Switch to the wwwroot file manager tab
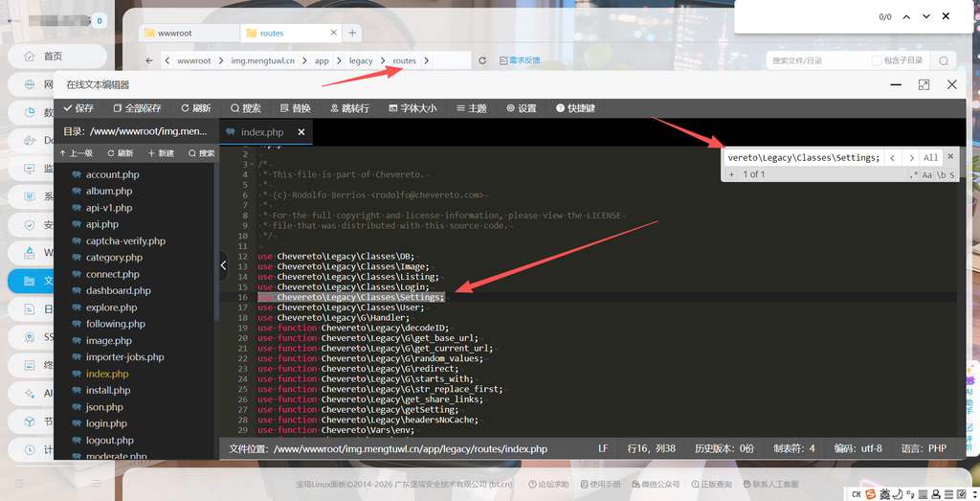Screen dimensions: 980x501 [x=189, y=34]
